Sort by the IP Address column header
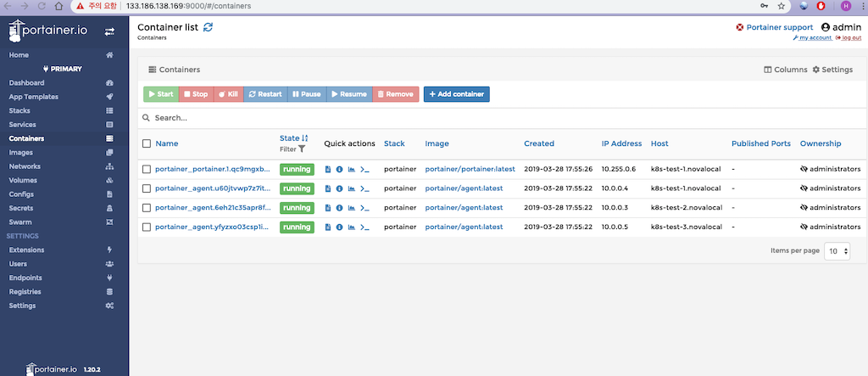 click(621, 143)
